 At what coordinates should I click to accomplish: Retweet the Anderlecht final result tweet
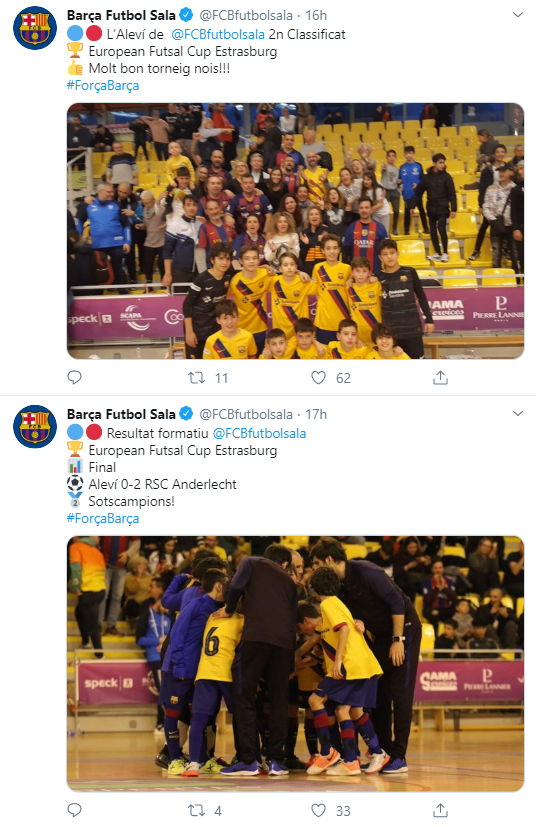click(x=197, y=811)
